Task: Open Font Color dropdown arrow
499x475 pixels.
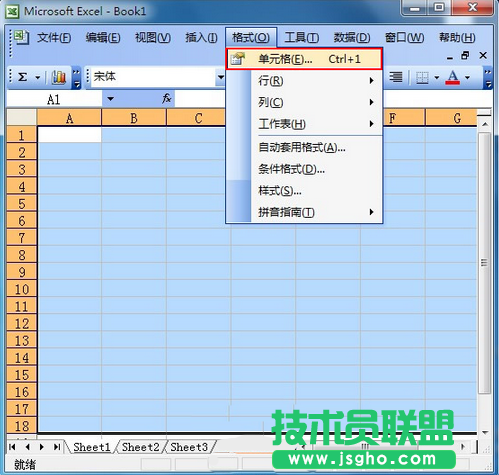Action: coord(468,78)
